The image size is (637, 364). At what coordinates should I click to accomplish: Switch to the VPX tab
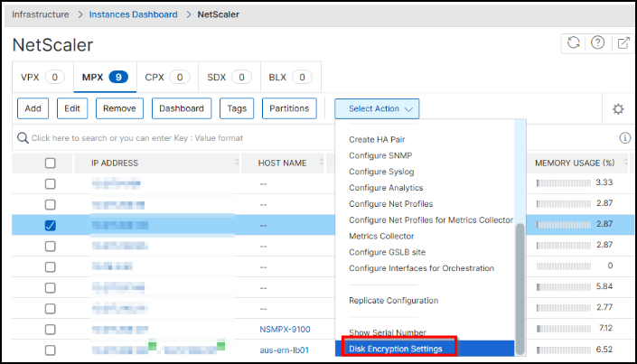tap(40, 78)
